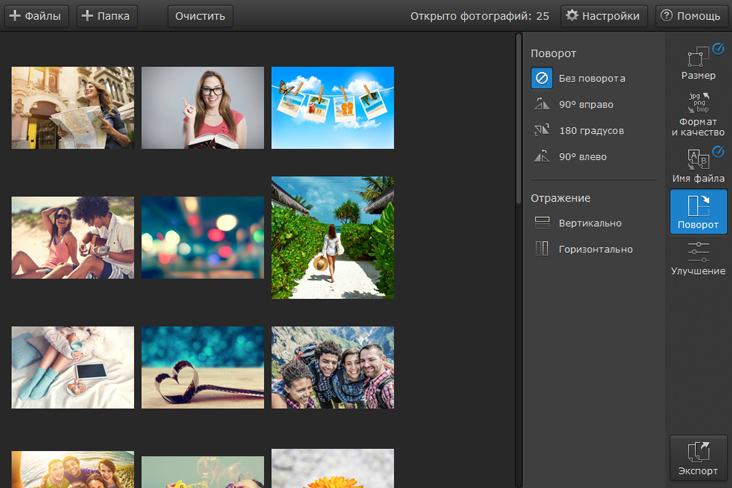Select the orange flower thumbnail
Screen dimensions: 732x488
(x=332, y=469)
